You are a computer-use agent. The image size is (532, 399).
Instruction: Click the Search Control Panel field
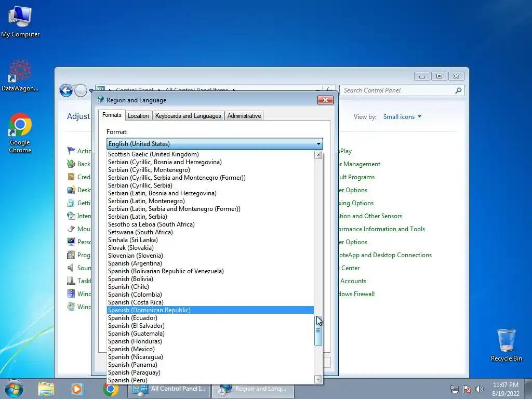402,90
